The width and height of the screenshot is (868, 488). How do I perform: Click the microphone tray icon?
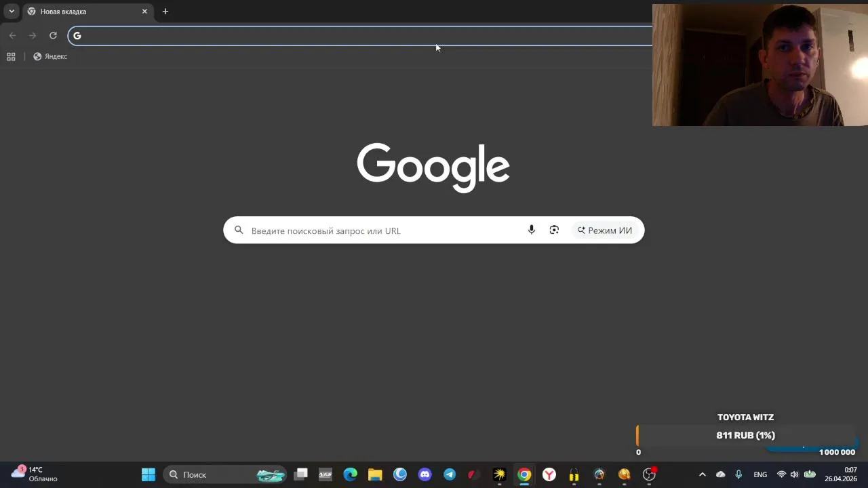(738, 474)
